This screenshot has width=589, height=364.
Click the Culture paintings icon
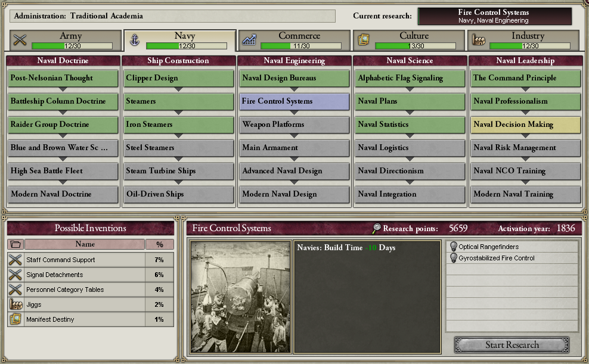click(364, 40)
